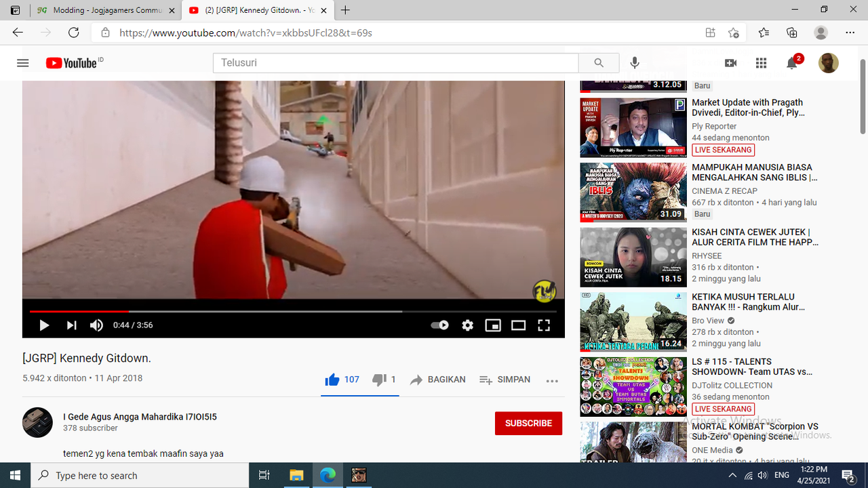Open CINEMA Z RECAP channel name
Image resolution: width=868 pixels, height=488 pixels.
coord(724,191)
